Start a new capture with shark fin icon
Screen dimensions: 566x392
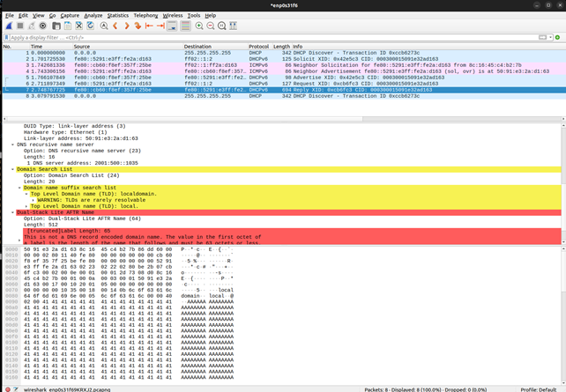pyautogui.click(x=9, y=26)
